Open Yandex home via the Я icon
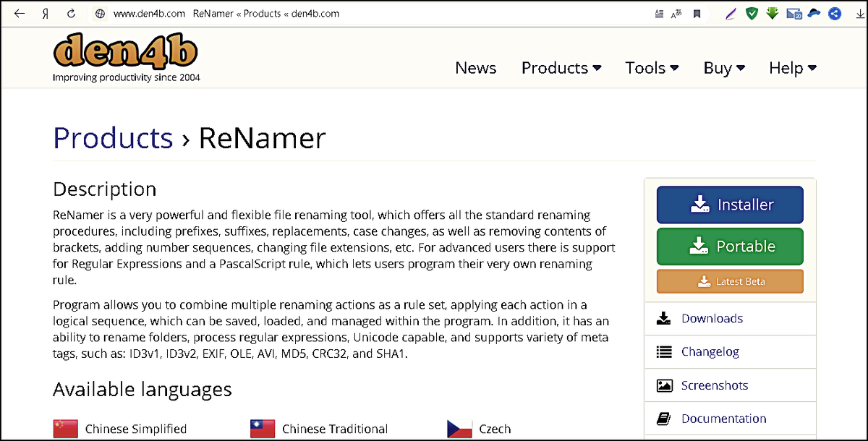Screen dimensions: 868x441 [46, 14]
